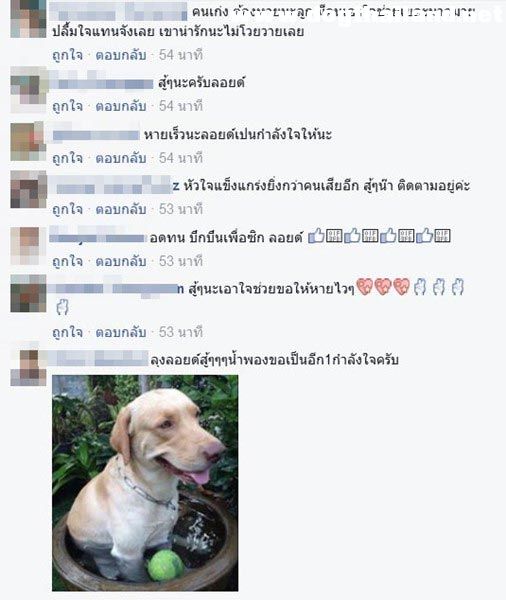The image size is (506, 600).
Task: Open the top commenter's pixelated avatar
Action: [x=28, y=18]
